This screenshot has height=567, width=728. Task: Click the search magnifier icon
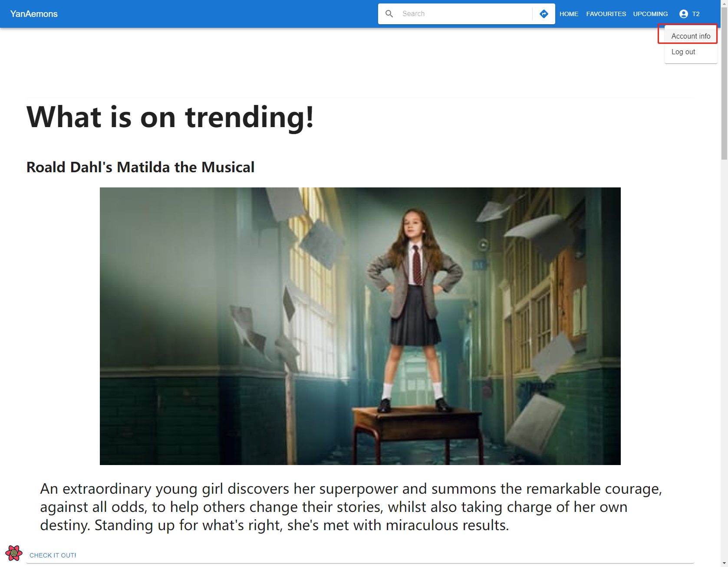(389, 14)
